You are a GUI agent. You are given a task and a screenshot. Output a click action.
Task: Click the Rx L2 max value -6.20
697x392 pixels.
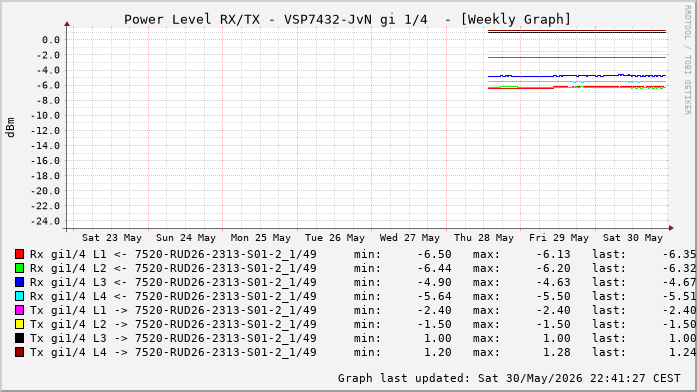(x=553, y=268)
